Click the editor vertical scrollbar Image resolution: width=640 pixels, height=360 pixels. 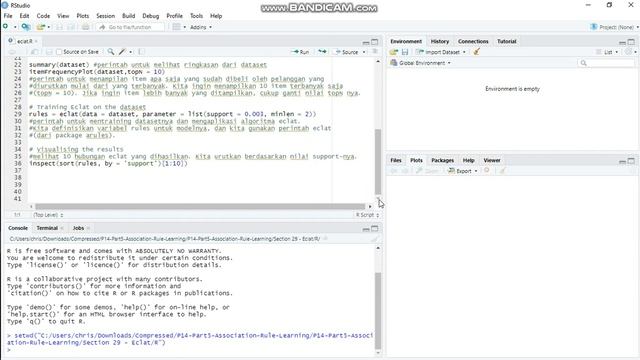(378, 162)
